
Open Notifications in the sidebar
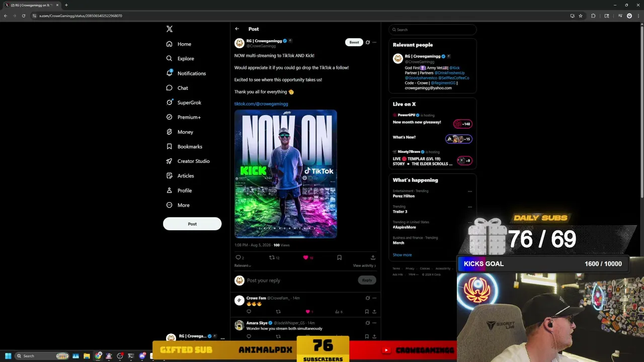186,73
